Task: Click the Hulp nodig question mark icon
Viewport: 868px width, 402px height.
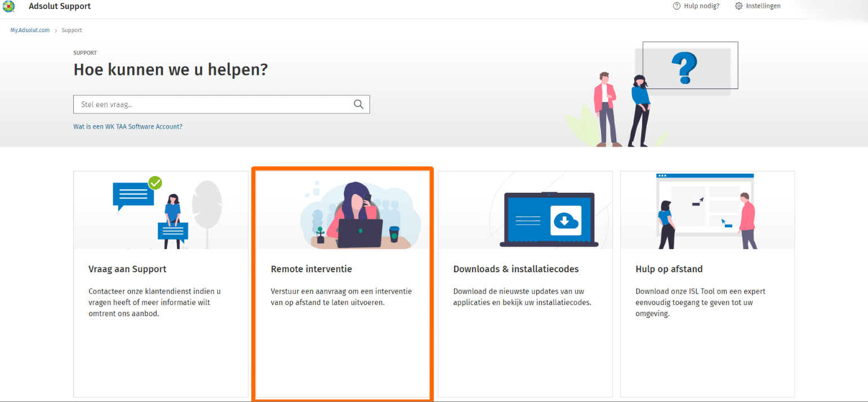Action: click(x=676, y=6)
